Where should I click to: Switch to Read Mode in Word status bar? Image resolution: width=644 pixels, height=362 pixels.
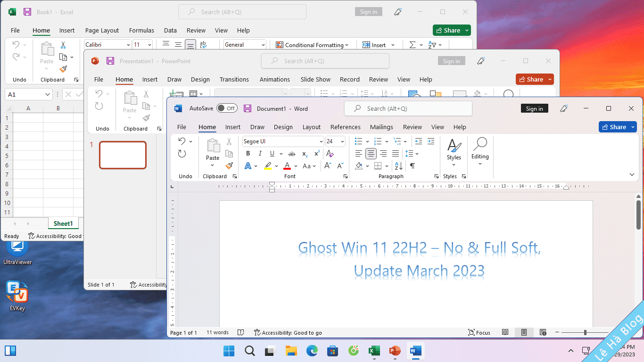point(505,332)
